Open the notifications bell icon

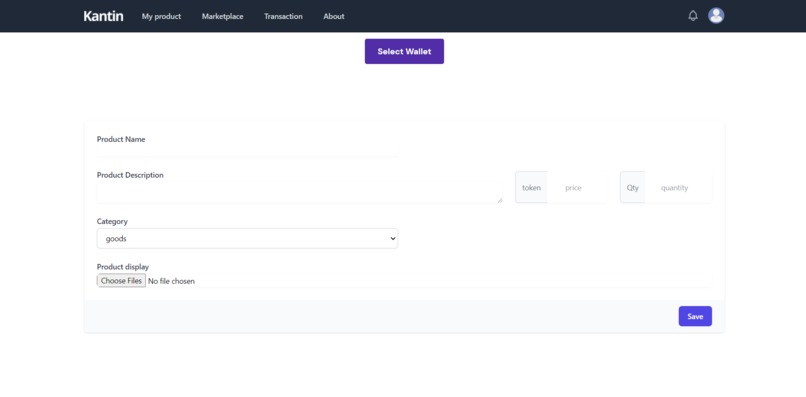point(693,16)
